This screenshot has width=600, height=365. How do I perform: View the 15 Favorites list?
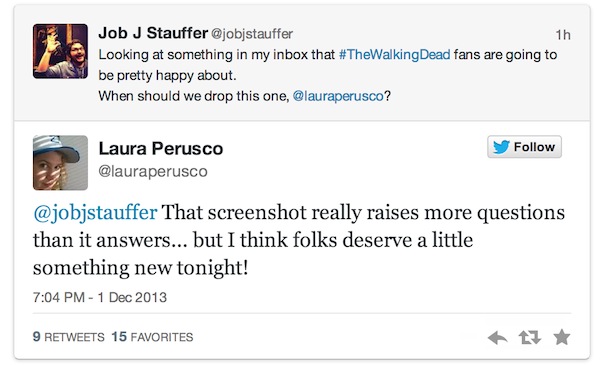pos(152,337)
